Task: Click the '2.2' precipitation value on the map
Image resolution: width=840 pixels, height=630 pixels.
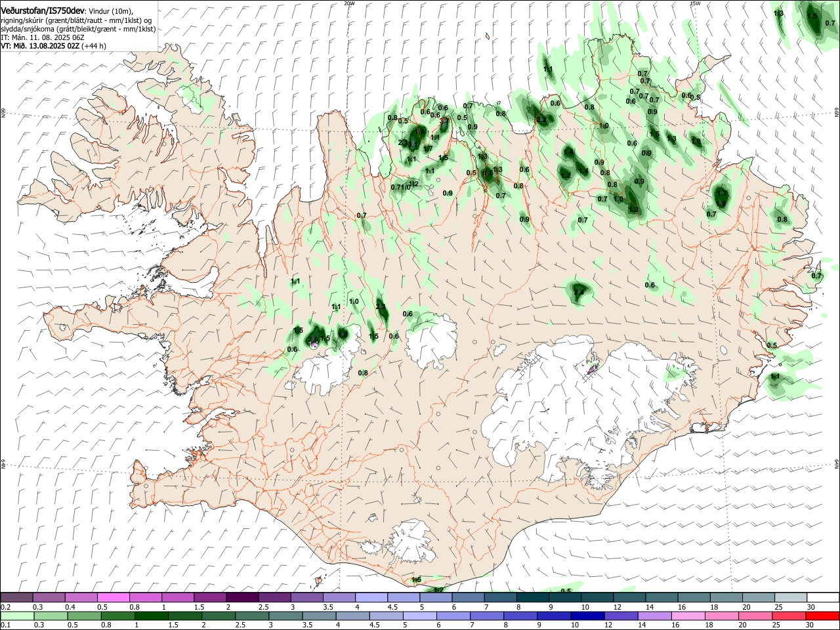Action: pos(541,119)
